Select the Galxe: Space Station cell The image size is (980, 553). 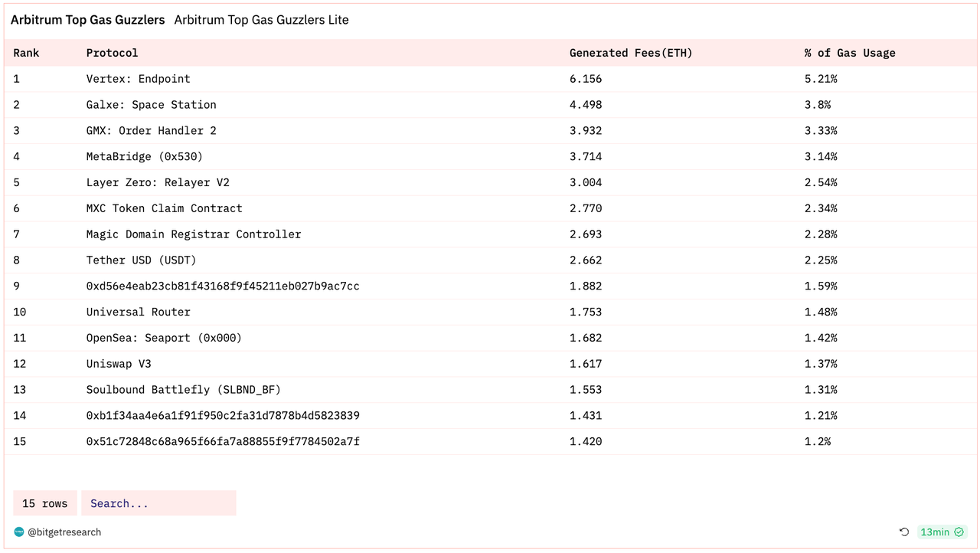152,105
